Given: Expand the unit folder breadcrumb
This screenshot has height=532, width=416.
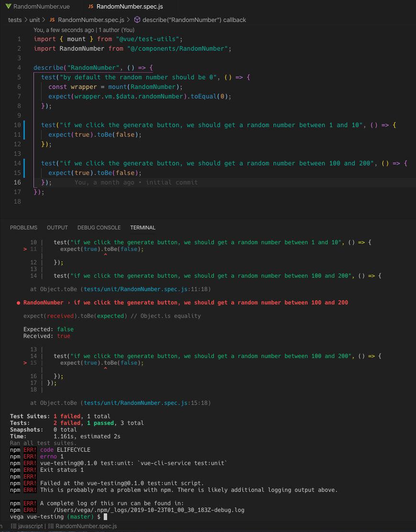Looking at the screenshot, I should [x=34, y=20].
